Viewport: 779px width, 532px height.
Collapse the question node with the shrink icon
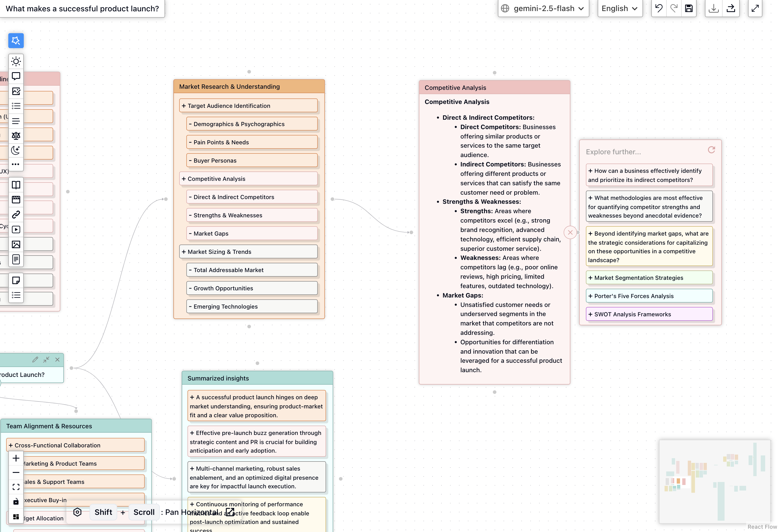(46, 359)
